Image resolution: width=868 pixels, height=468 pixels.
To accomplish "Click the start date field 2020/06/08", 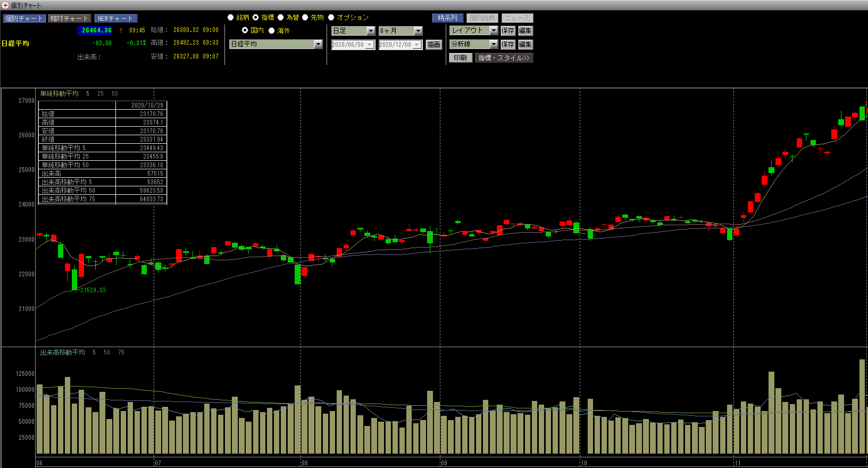I will coord(348,45).
